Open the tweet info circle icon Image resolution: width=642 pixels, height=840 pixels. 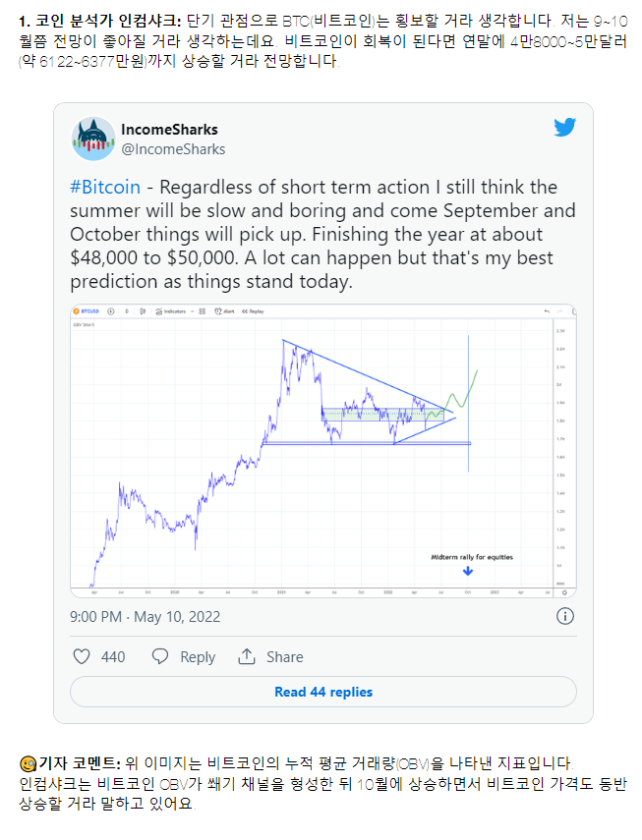(565, 616)
